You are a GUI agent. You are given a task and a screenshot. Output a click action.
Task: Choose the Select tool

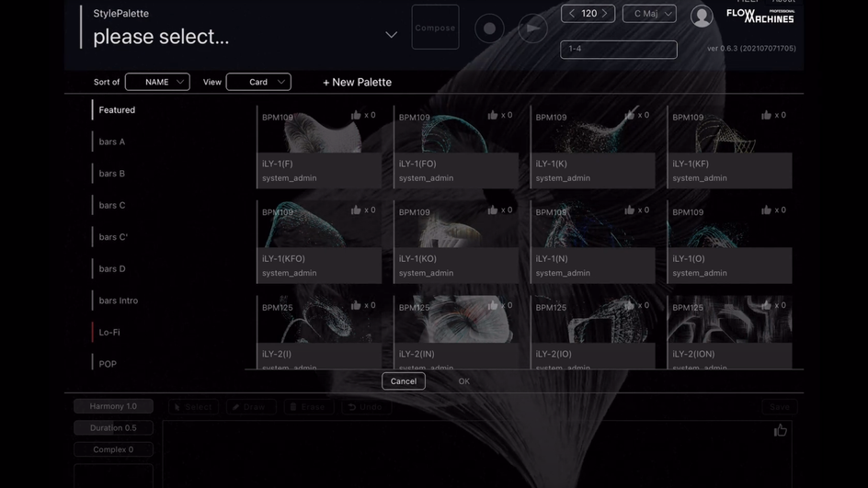tap(193, 407)
